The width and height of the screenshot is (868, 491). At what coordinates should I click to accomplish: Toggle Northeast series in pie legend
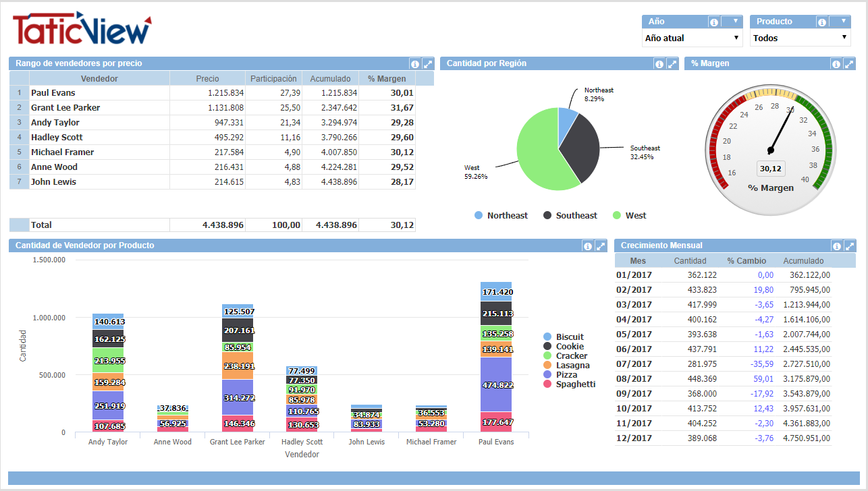[x=501, y=216]
